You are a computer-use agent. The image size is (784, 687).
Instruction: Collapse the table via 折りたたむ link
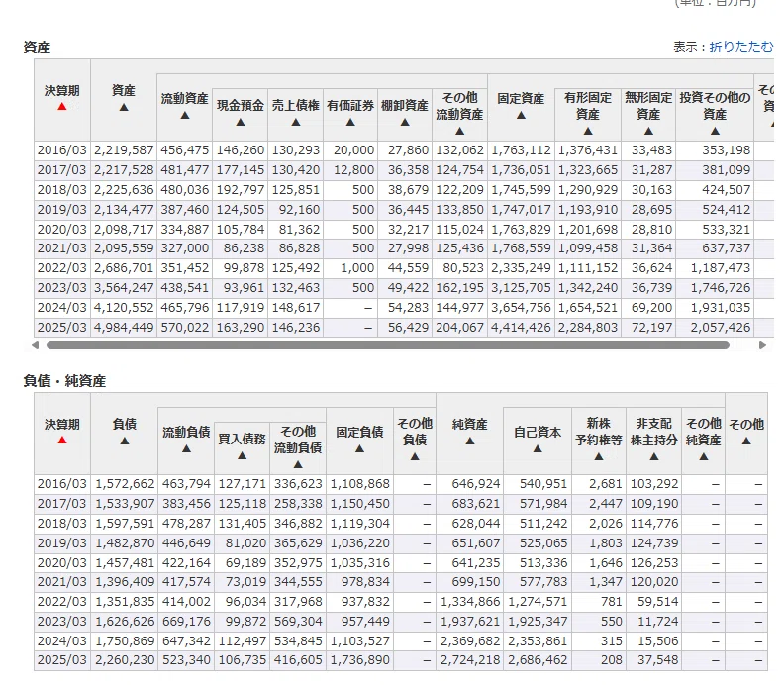tap(741, 47)
